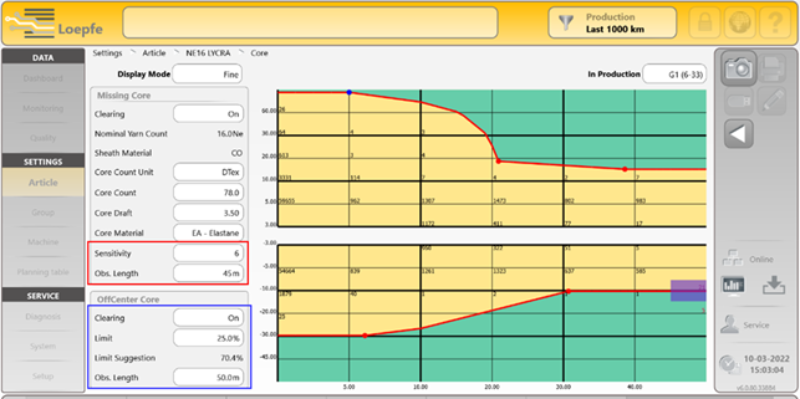Click the Core Draft 3.50 field
Screen dimensions: 800x399
[x=208, y=212]
